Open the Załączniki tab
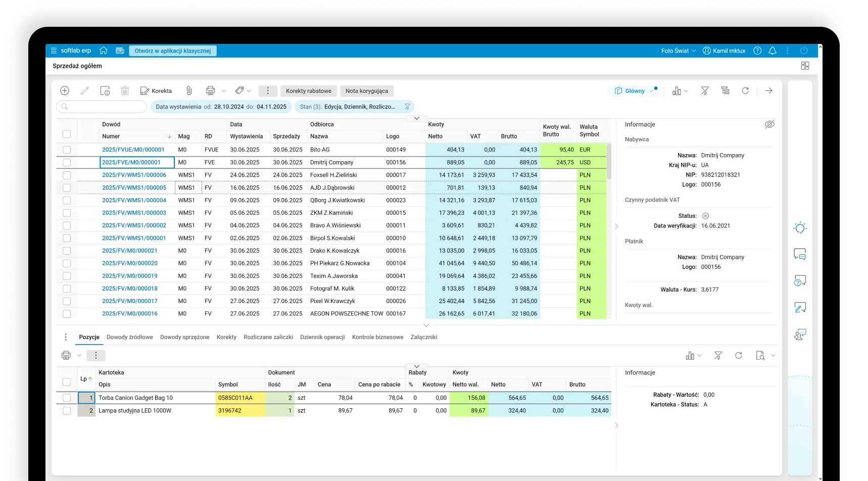Screen dimensions: 868x481 [423, 337]
